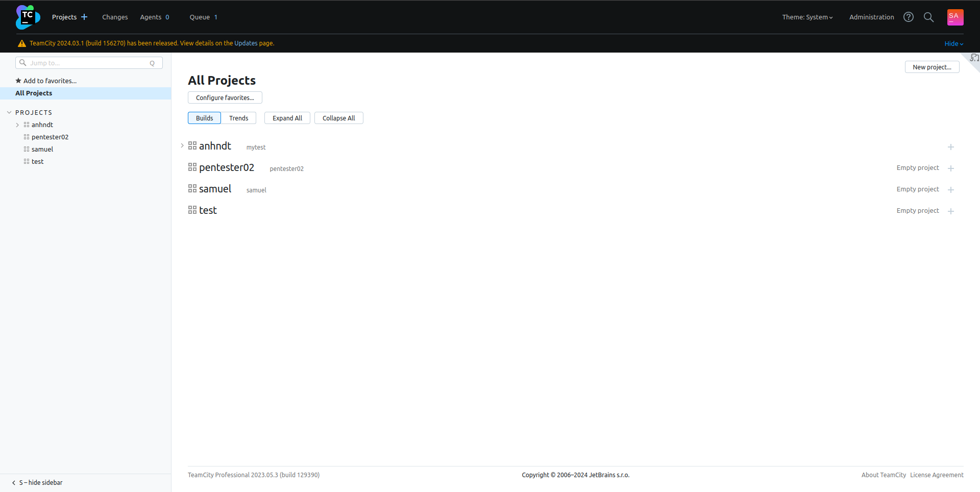Open the search magnifier icon in header

click(x=929, y=17)
